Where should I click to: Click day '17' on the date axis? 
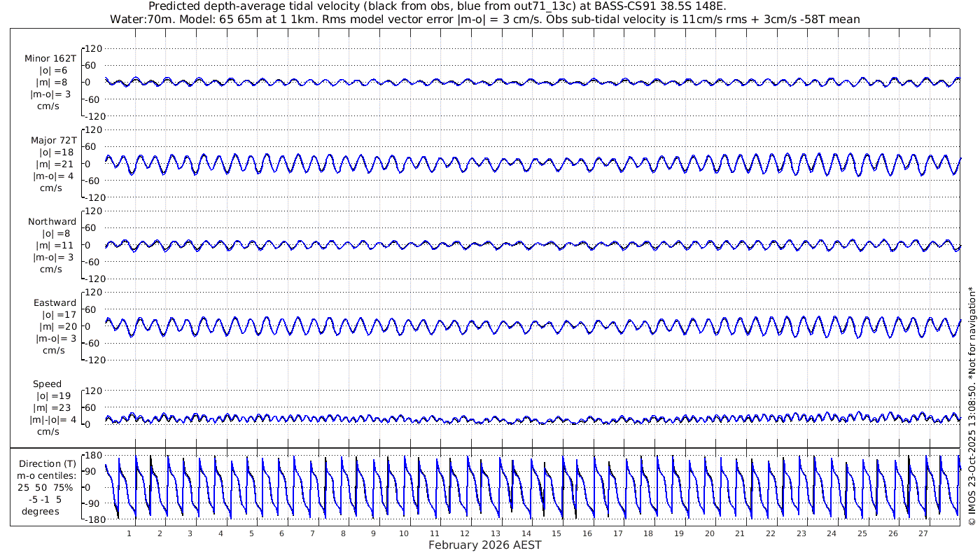tap(618, 533)
